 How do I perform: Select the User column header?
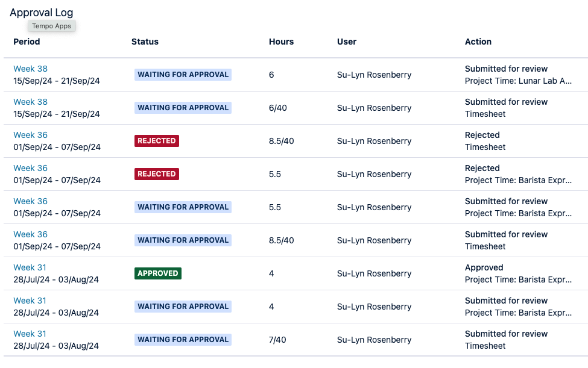coord(347,42)
